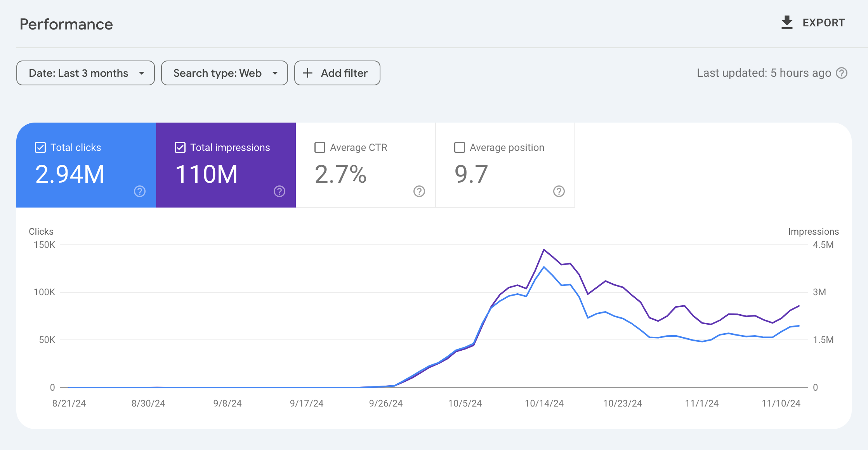Image resolution: width=868 pixels, height=450 pixels.
Task: Click the Total clicks label text
Action: click(76, 147)
